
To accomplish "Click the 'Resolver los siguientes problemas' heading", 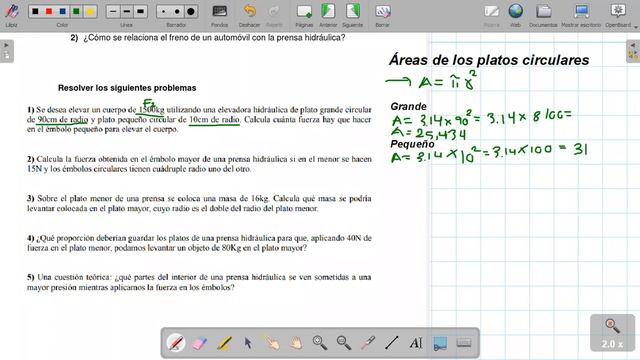I will [x=127, y=88].
